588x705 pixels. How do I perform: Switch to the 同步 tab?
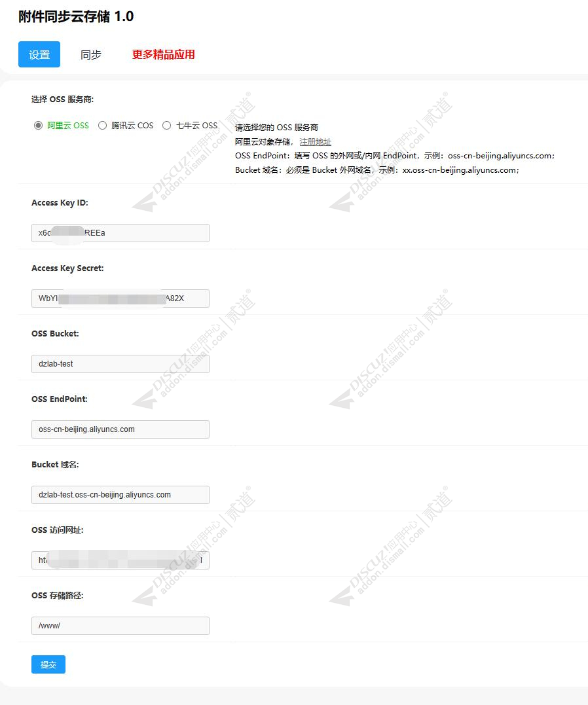pyautogui.click(x=91, y=54)
